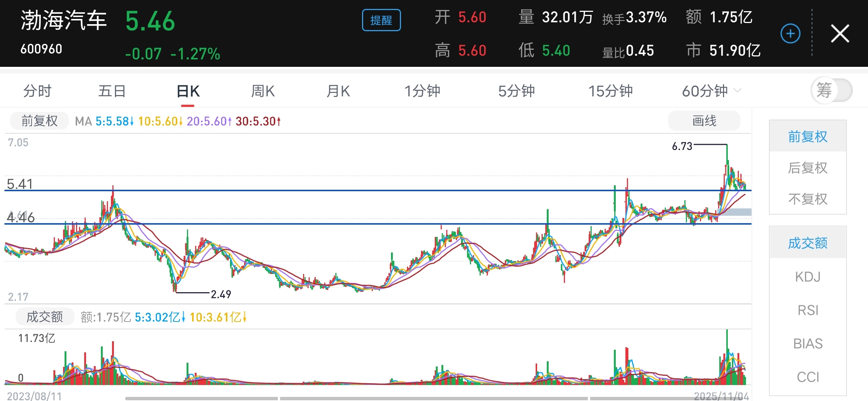Click the 提醒 alert button
This screenshot has width=868, height=401.
point(381,20)
